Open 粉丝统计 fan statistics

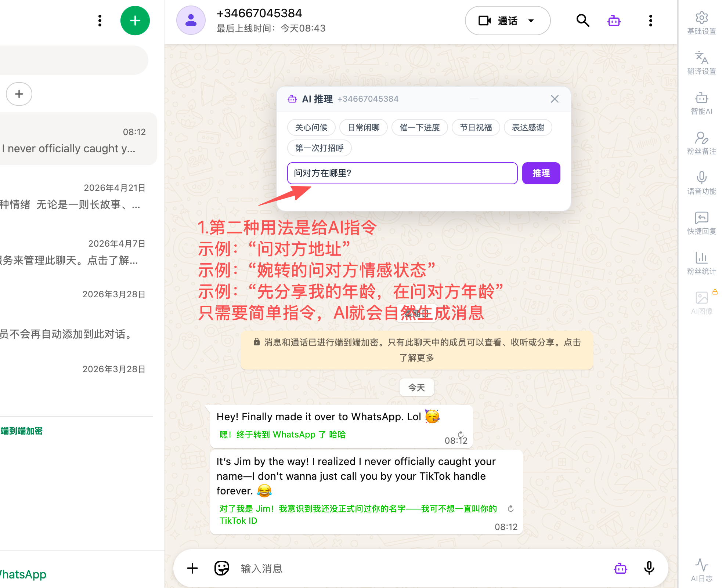tap(701, 263)
